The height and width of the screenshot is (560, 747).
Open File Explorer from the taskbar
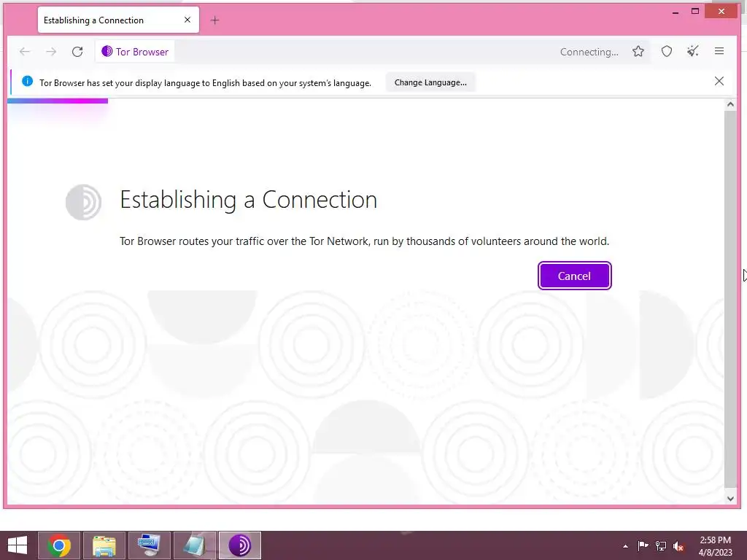[x=104, y=545]
